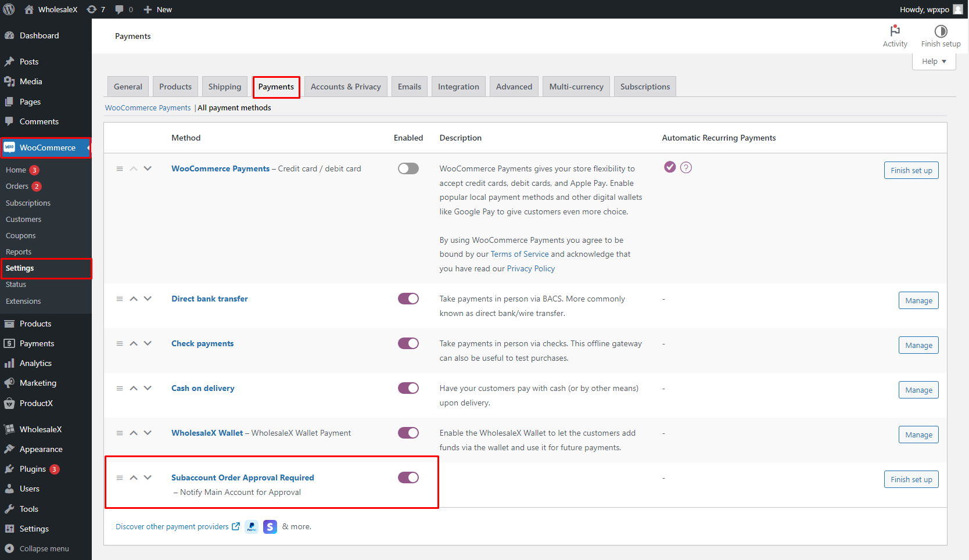Click the Users icon in the sidebar
The height and width of the screenshot is (560, 969).
tap(9, 489)
